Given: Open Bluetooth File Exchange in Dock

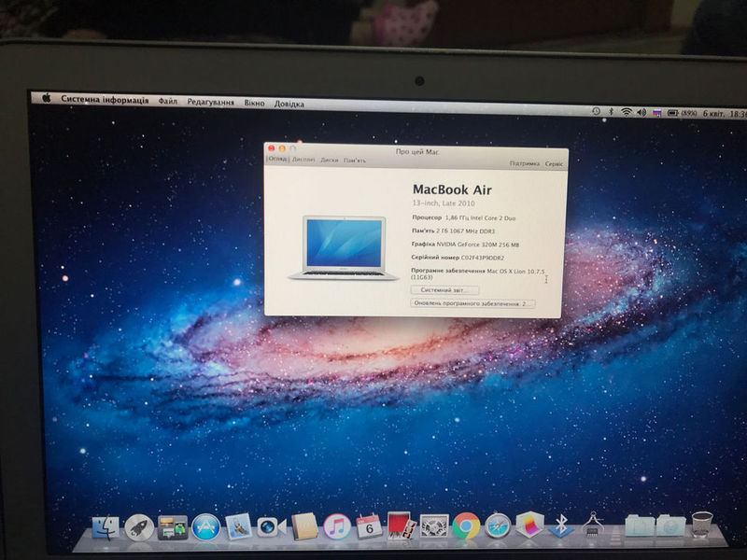Looking at the screenshot, I should (x=561, y=525).
